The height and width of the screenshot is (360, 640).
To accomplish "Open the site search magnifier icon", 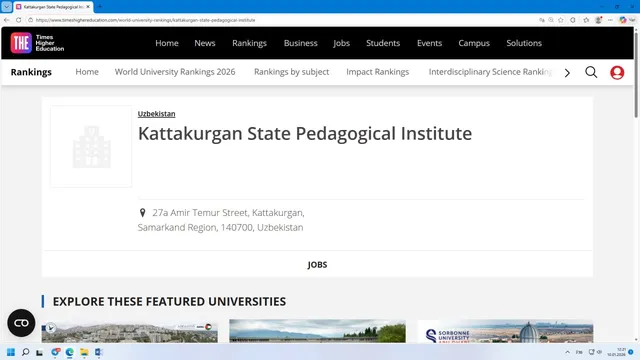I will click(x=591, y=72).
